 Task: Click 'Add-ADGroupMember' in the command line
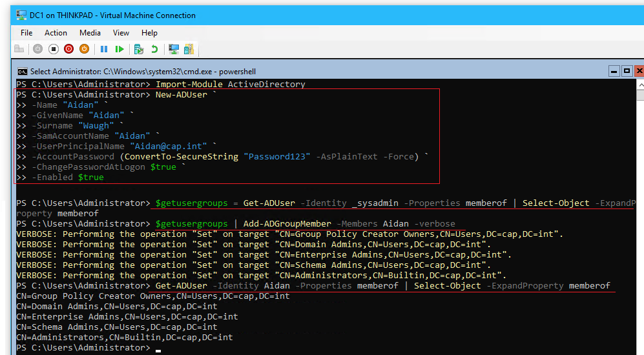(x=287, y=224)
